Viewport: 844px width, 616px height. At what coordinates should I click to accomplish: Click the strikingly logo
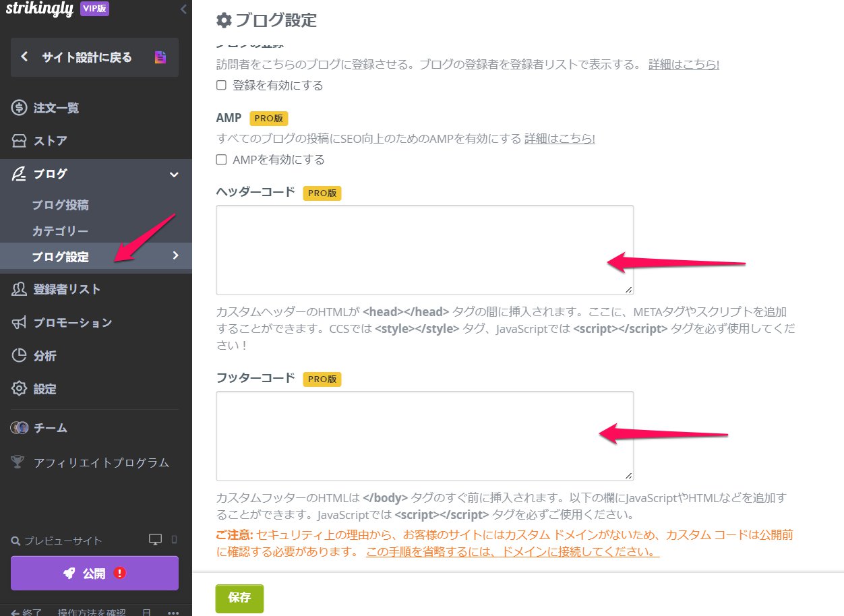[x=39, y=9]
